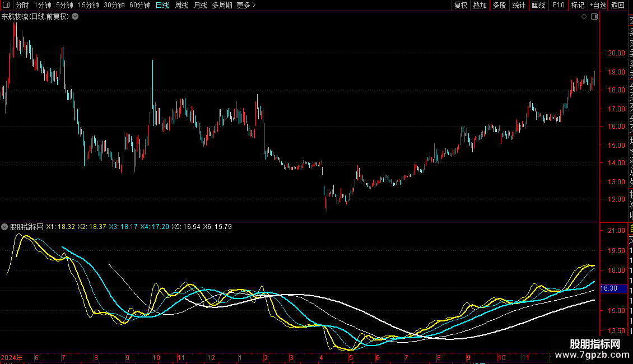The height and width of the screenshot is (364, 633).
Task: Click the X4: 17.20 indicator value
Action: click(155, 227)
